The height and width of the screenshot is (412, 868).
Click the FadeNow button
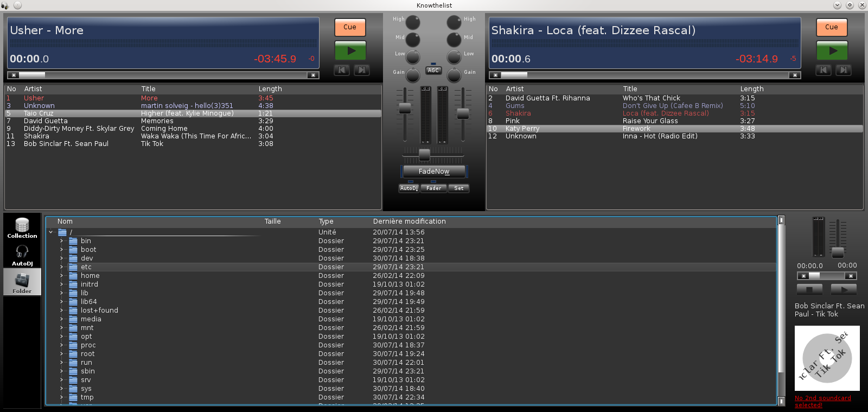pyautogui.click(x=434, y=172)
